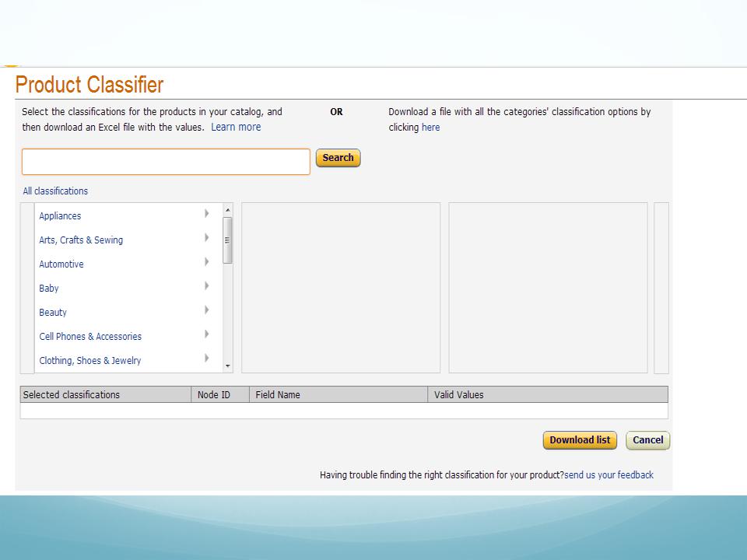The image size is (747, 560).
Task: Open the Appliances category
Action: point(60,215)
